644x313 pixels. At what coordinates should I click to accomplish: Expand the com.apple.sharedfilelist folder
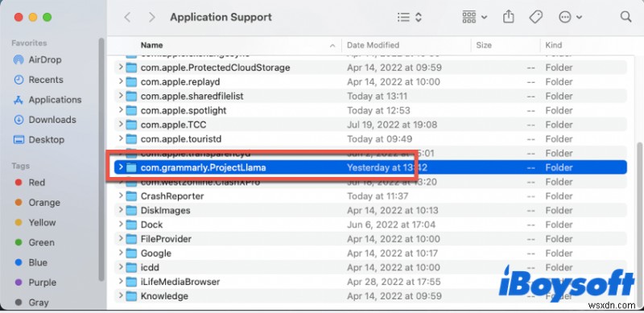120,96
